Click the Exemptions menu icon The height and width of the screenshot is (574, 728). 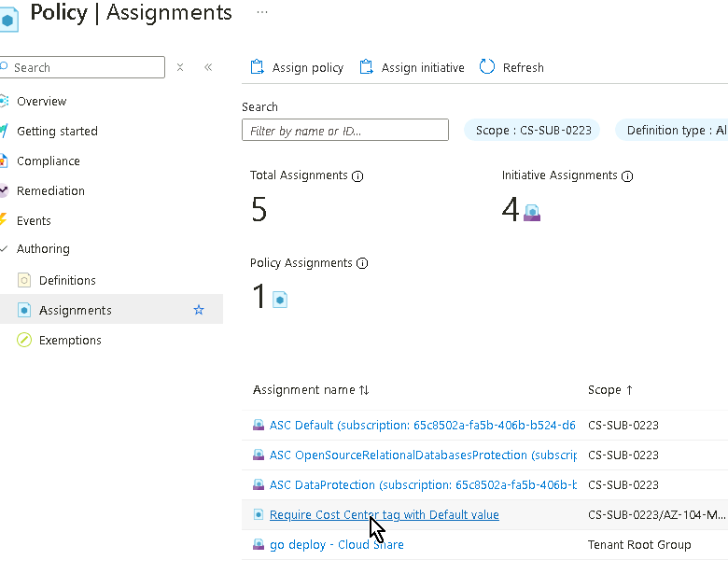pos(24,340)
